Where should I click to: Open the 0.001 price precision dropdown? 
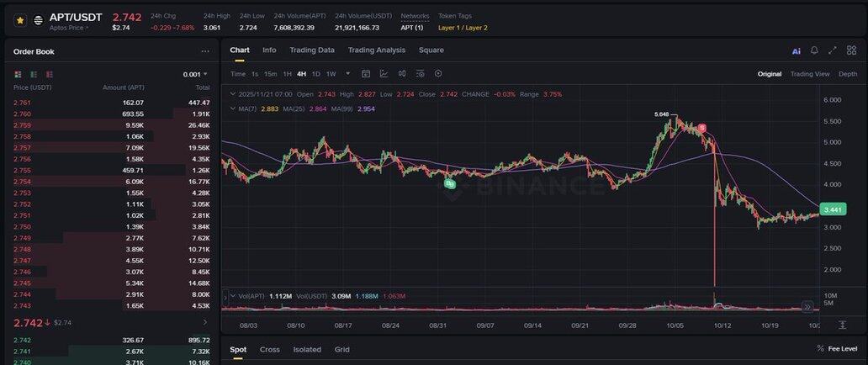(195, 74)
